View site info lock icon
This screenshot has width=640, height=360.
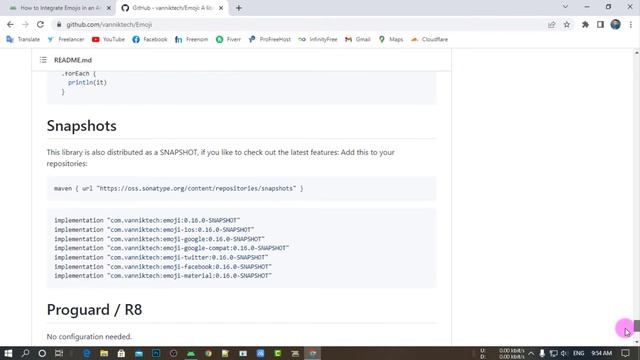[59, 24]
